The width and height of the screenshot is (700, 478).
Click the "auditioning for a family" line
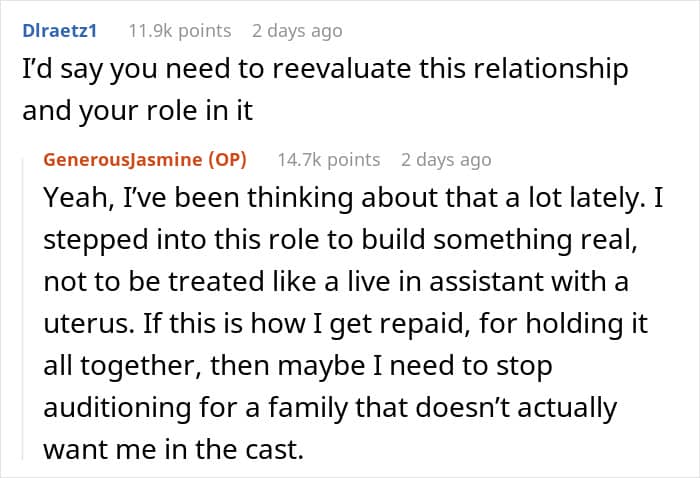pyautogui.click(x=330, y=408)
